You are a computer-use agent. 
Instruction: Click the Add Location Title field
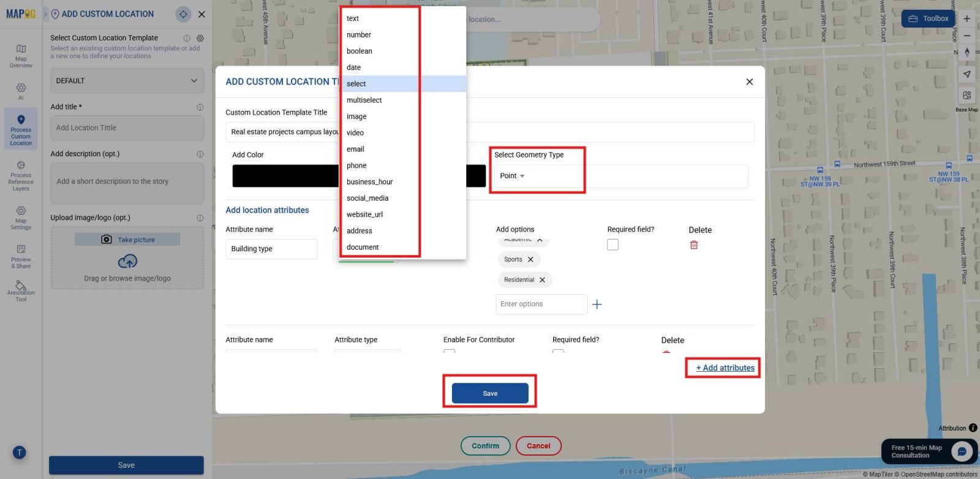(x=127, y=128)
